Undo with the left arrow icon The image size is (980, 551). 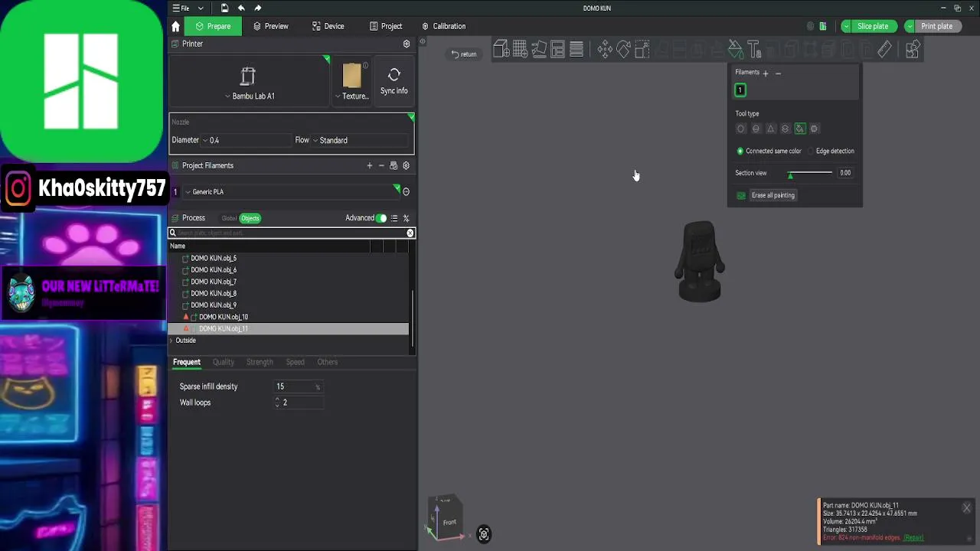click(241, 8)
